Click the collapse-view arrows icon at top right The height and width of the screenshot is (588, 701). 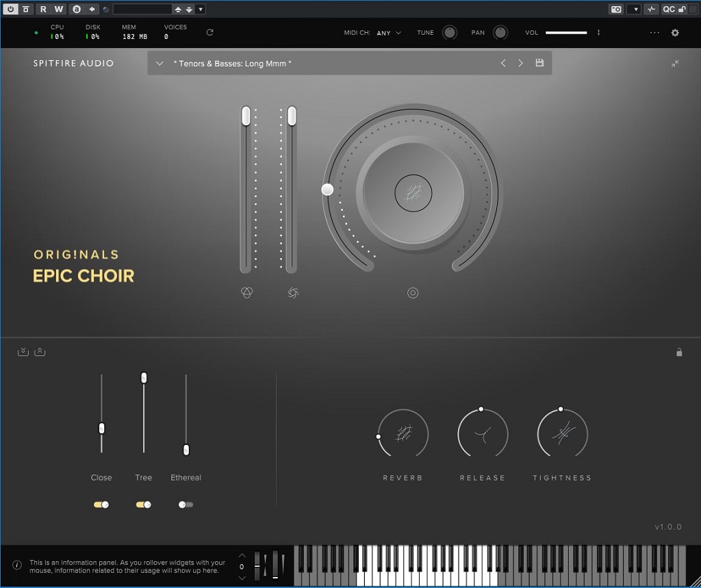pos(675,64)
